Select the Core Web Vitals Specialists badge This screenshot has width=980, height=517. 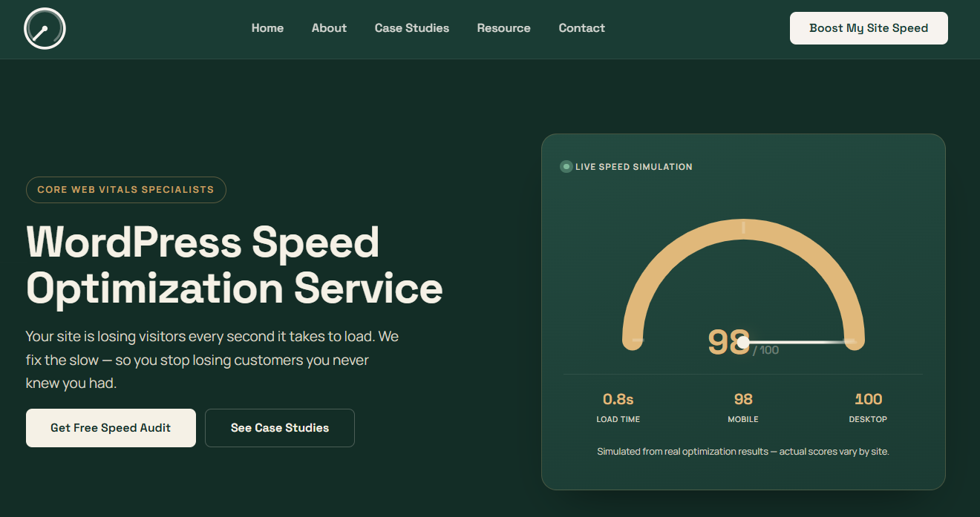126,189
